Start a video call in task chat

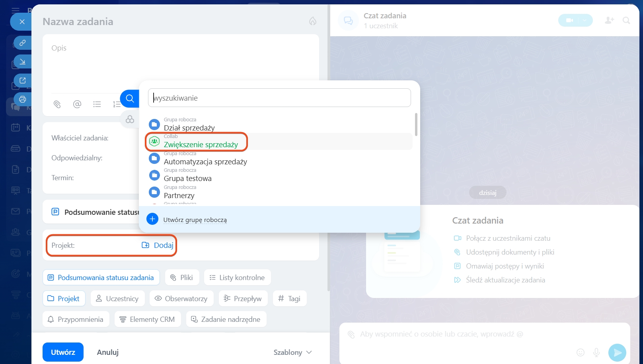tap(569, 20)
